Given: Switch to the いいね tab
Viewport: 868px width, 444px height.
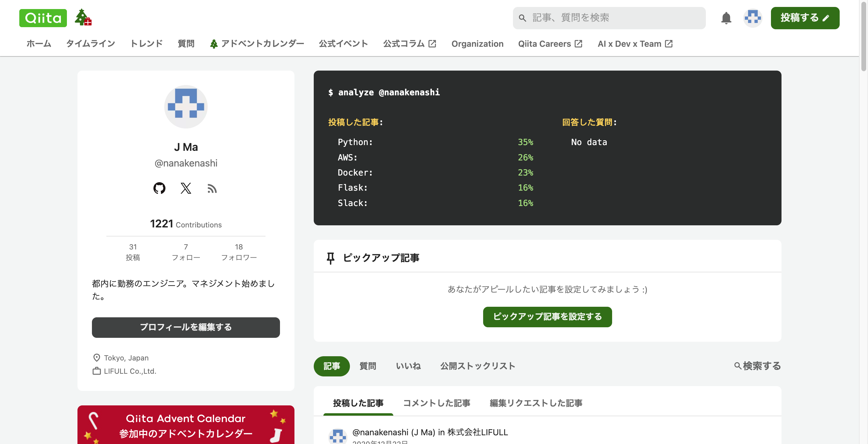Looking at the screenshot, I should click(x=408, y=366).
